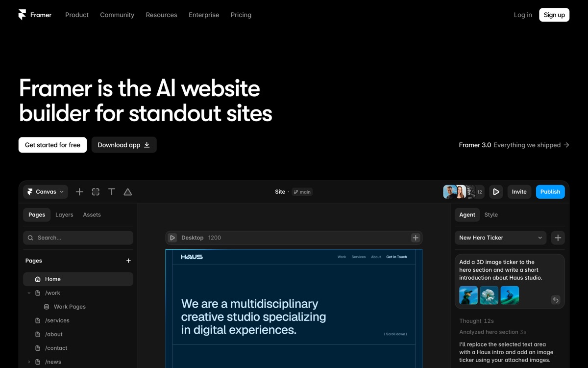
Task: Click the Desktop breakpoint play icon
Action: point(172,237)
